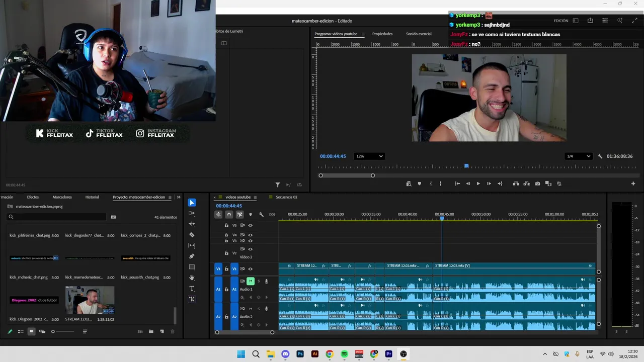Click the Program monitor playhead marker
Image resolution: width=644 pixels, height=362 pixels.
coord(466,166)
